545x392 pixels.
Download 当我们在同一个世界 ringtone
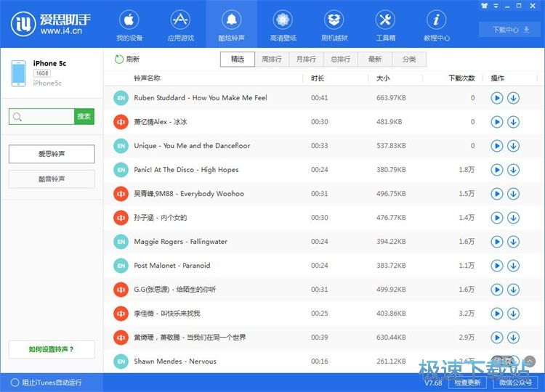(513, 338)
